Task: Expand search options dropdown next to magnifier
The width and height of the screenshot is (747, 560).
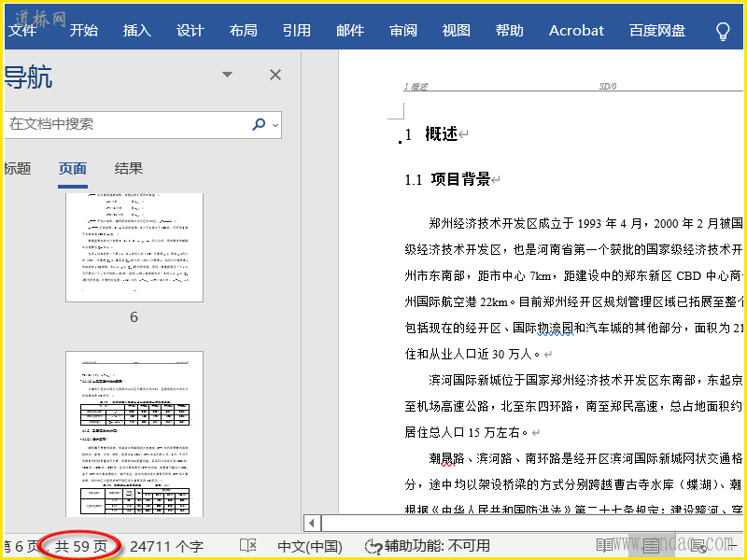Action: tap(275, 124)
